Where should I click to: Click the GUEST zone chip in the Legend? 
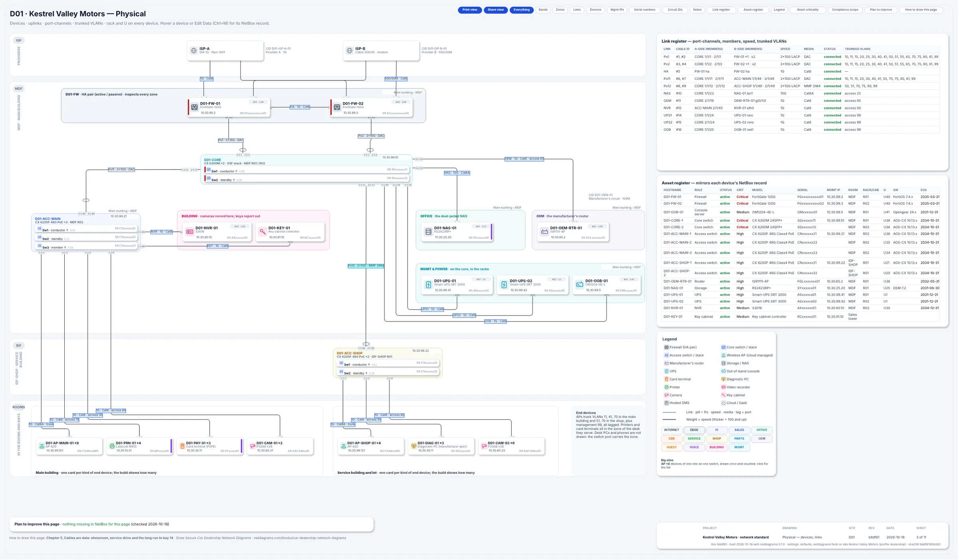pos(671,448)
